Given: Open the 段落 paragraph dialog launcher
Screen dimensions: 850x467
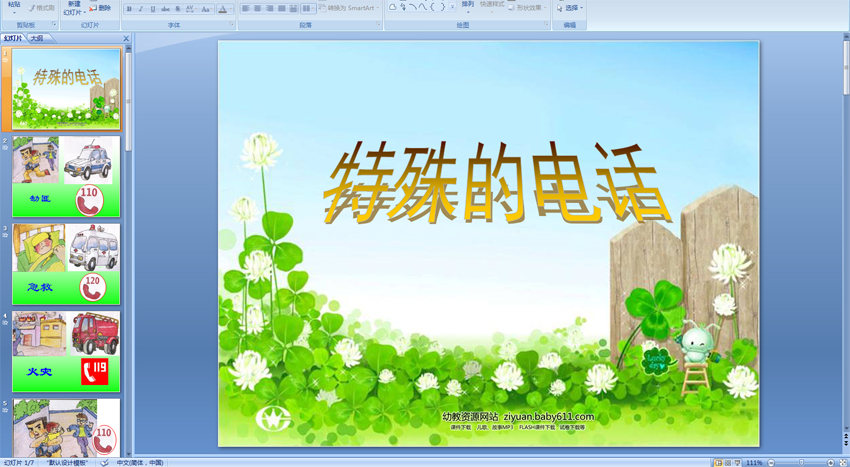Looking at the screenshot, I should 378,24.
